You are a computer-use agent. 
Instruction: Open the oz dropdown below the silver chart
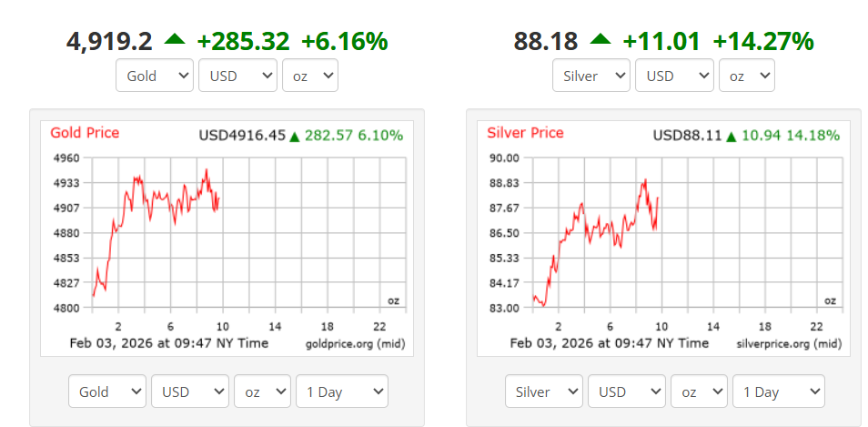tap(699, 391)
